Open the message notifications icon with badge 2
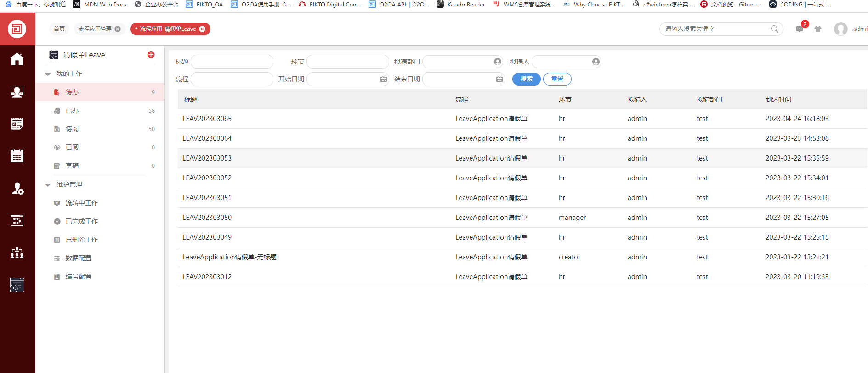Screen dimensions: 868x373 [800, 29]
